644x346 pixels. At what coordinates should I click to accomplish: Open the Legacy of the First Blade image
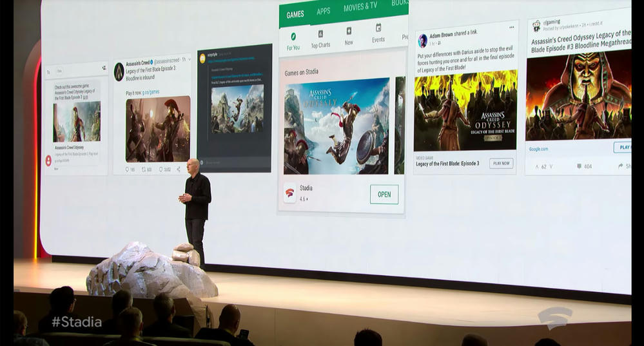(465, 111)
